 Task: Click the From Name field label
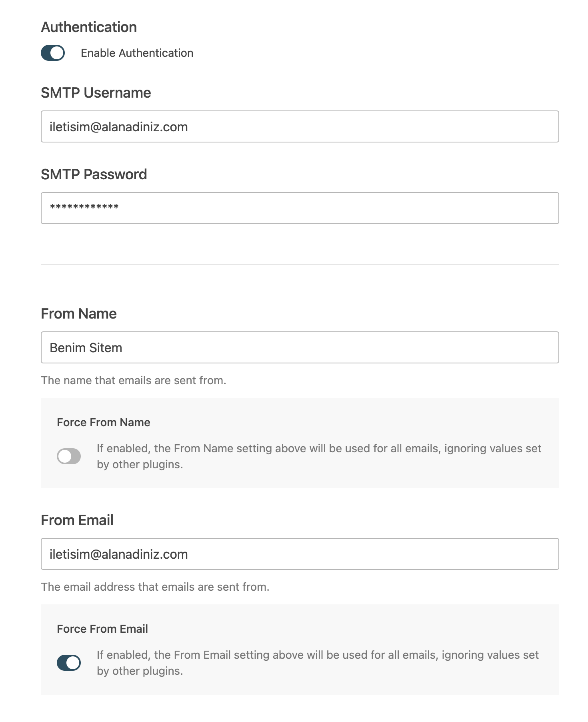coord(79,314)
